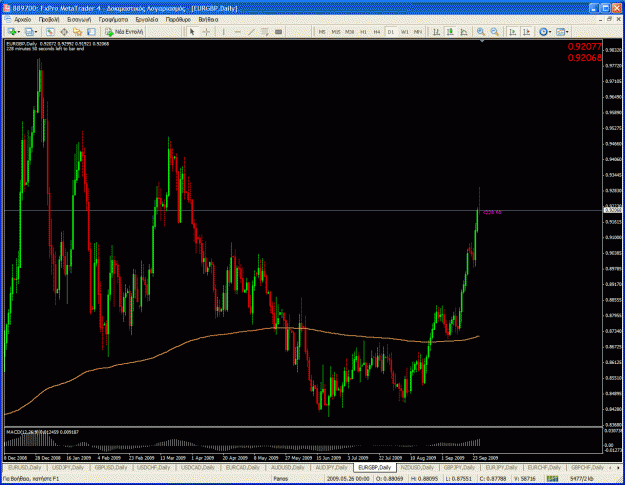Select the Vertical Line drawing tool
This screenshot has height=485, width=625.
click(223, 32)
